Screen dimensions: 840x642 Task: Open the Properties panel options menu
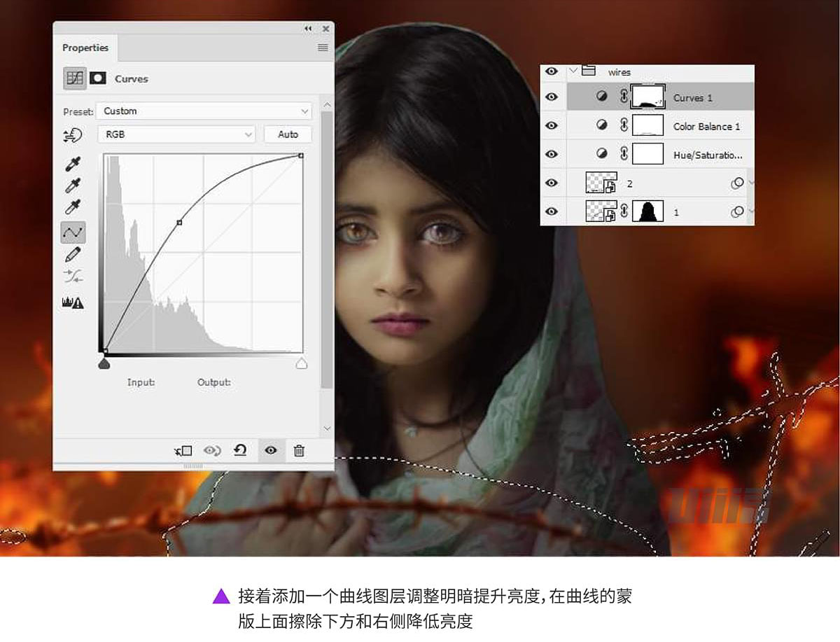coord(323,48)
